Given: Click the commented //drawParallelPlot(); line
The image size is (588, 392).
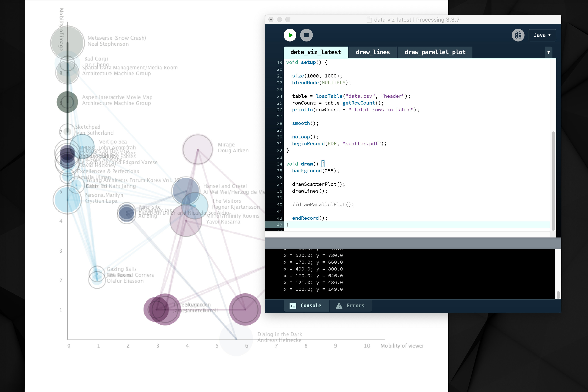Looking at the screenshot, I should tap(323, 204).
